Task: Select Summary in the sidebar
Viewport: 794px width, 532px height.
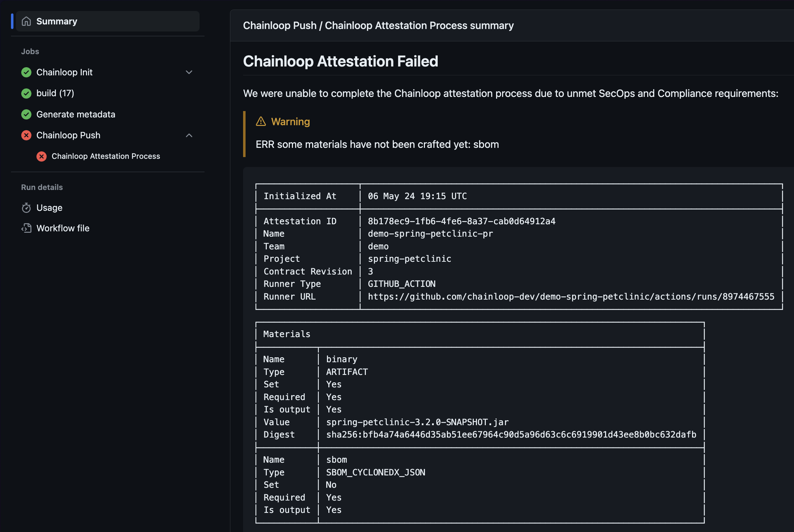Action: click(57, 21)
